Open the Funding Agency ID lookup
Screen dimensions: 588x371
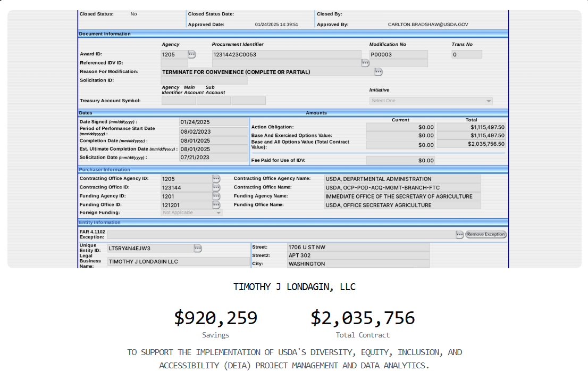coord(216,196)
